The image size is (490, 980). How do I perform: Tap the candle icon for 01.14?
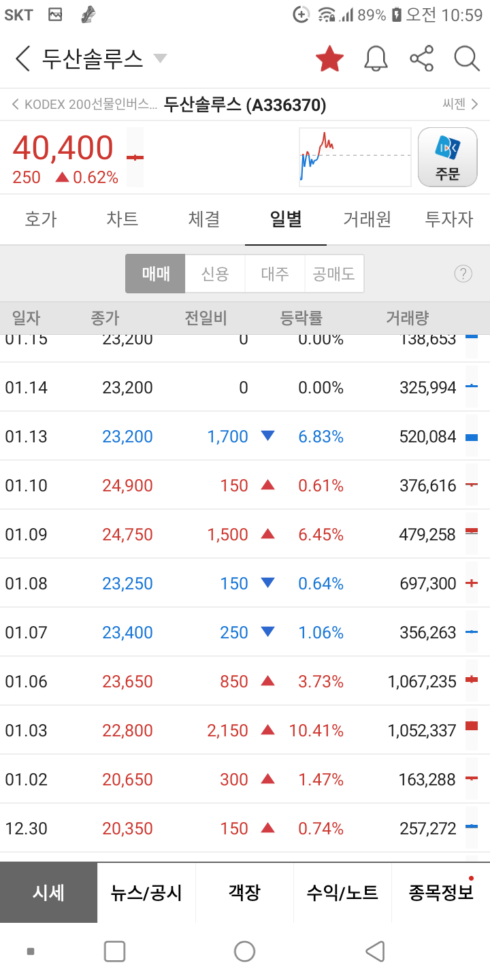click(472, 386)
